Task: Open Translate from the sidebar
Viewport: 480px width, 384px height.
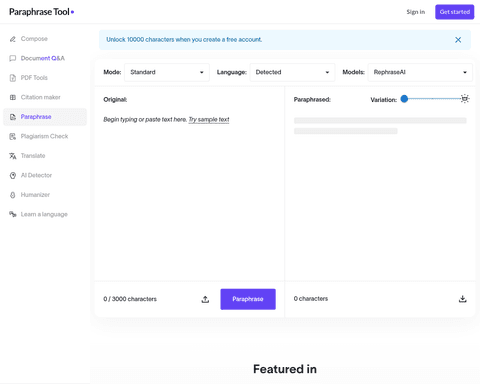Action: click(33, 156)
